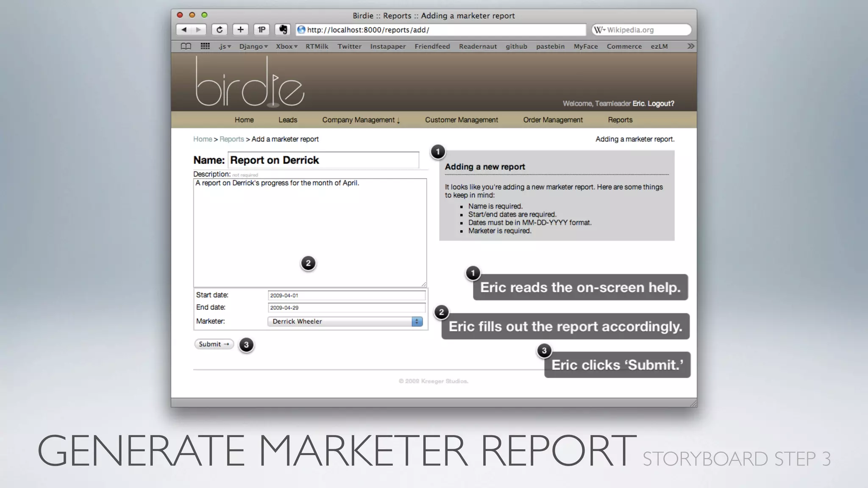Open the Reports navigation tab
The image size is (868, 488).
click(620, 120)
